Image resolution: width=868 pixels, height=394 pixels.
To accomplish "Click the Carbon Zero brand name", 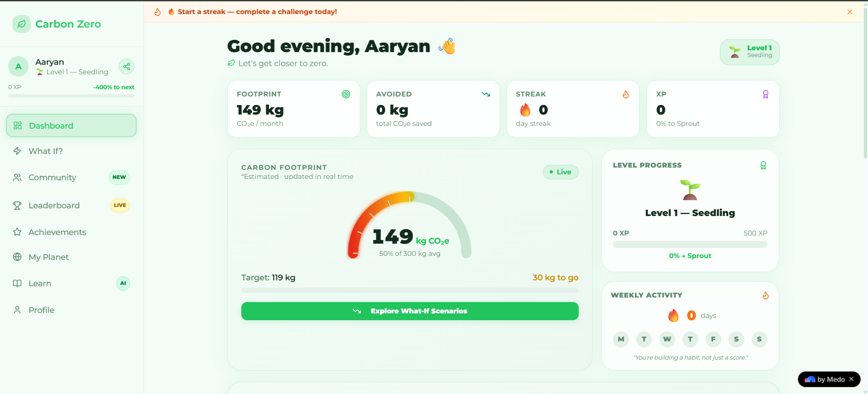I will [68, 24].
